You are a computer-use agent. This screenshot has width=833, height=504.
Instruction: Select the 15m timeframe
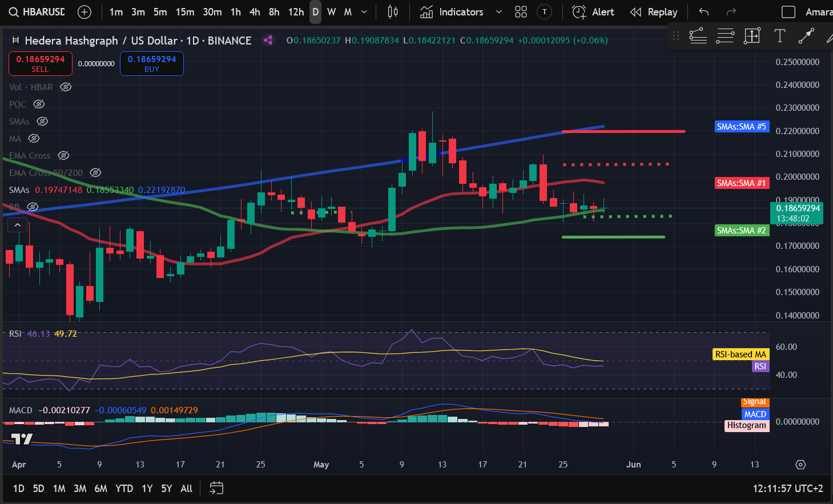(x=185, y=12)
